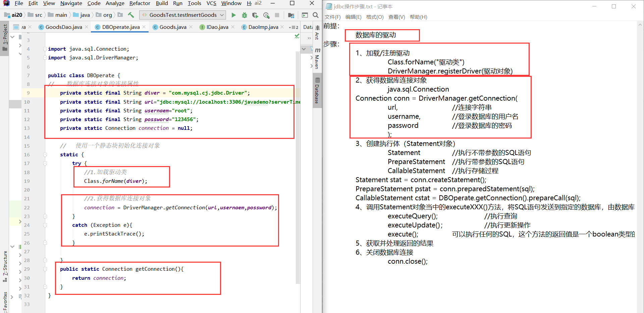This screenshot has height=313, width=644.
Task: Click line number 22 in the gutter
Action: (x=27, y=208)
